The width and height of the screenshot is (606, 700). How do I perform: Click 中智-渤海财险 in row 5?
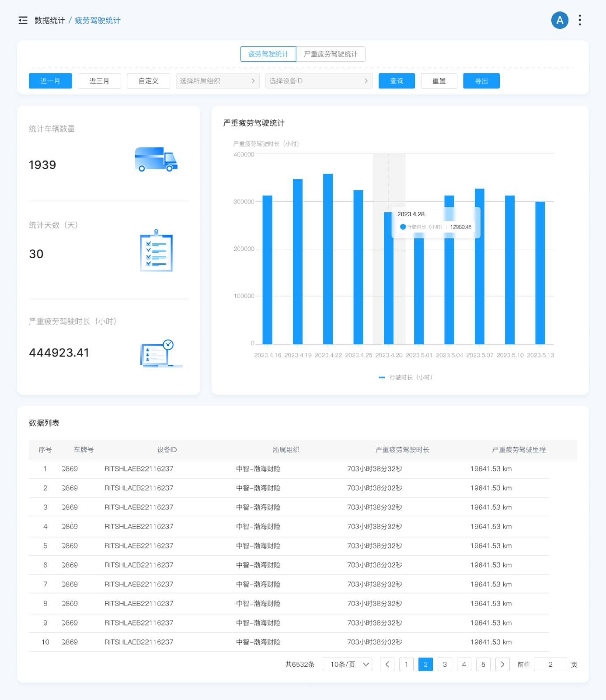[258, 546]
